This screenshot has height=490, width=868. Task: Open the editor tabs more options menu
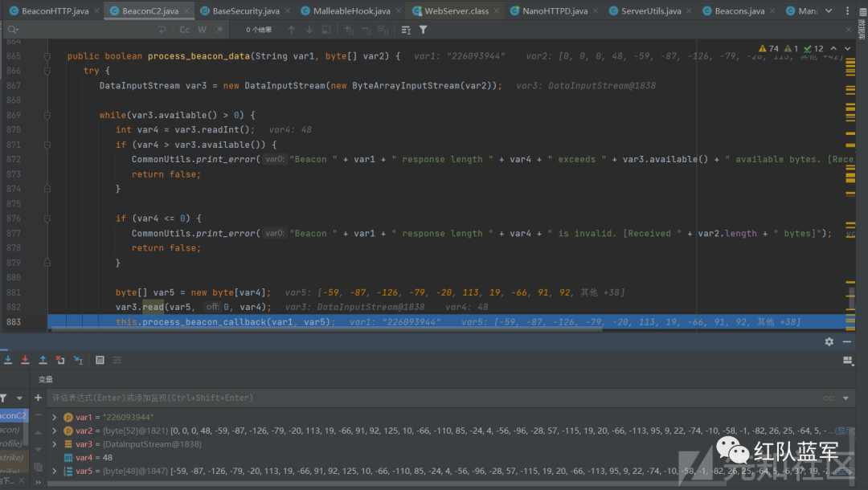click(847, 10)
